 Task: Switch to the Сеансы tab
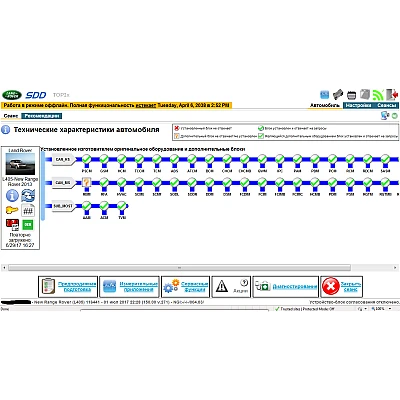point(386,105)
